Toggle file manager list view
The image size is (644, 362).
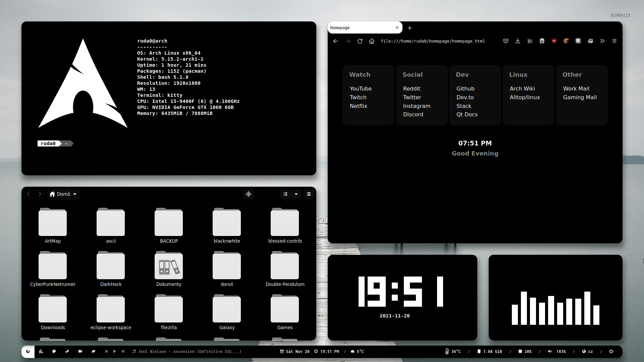click(x=285, y=194)
